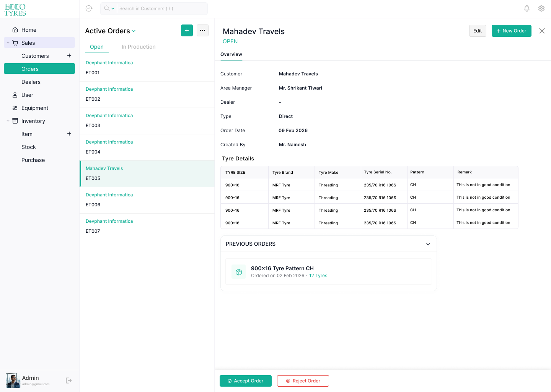Collapse the Sales section chevron
This screenshot has width=551, height=392.
(x=8, y=43)
